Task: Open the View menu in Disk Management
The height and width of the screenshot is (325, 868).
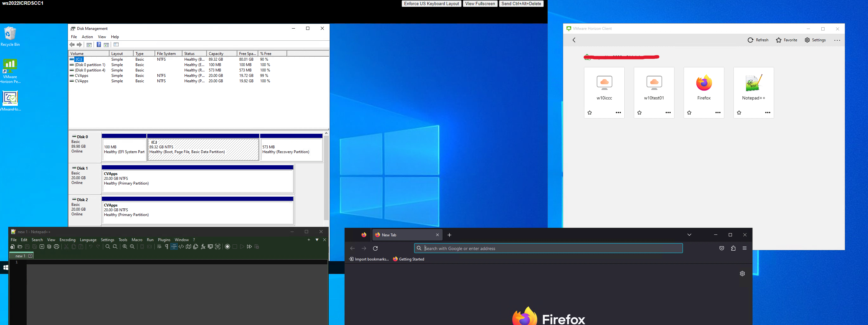Action: click(102, 37)
